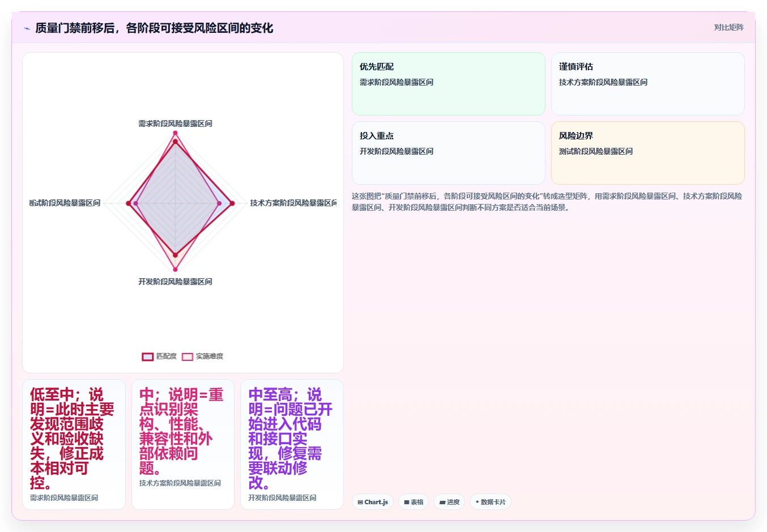Click the radar axis label 开发阶段风险暴露区间
This screenshot has width=767, height=532.
pyautogui.click(x=175, y=282)
